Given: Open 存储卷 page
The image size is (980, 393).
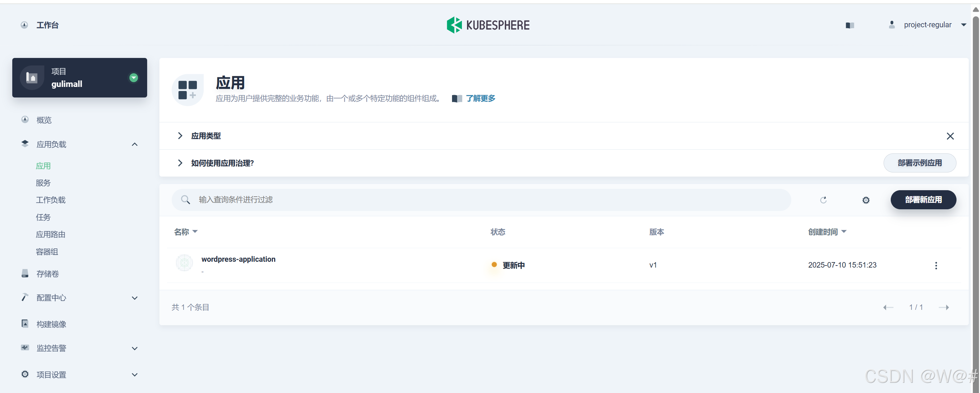Looking at the screenshot, I should 48,274.
